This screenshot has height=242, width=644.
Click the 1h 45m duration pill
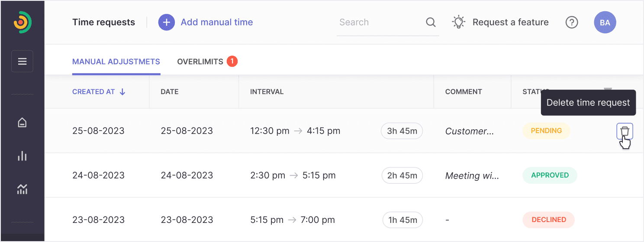(402, 220)
